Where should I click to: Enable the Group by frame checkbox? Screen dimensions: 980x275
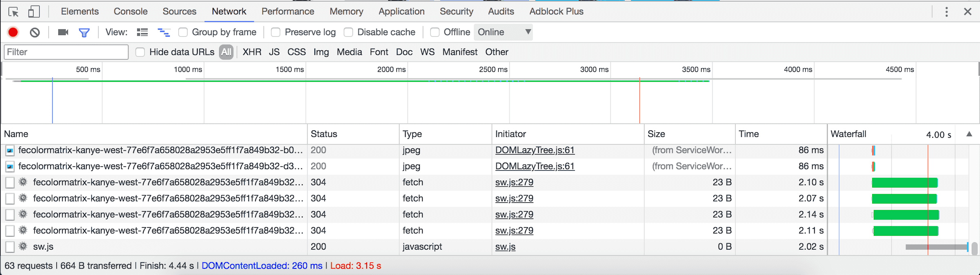pos(183,32)
